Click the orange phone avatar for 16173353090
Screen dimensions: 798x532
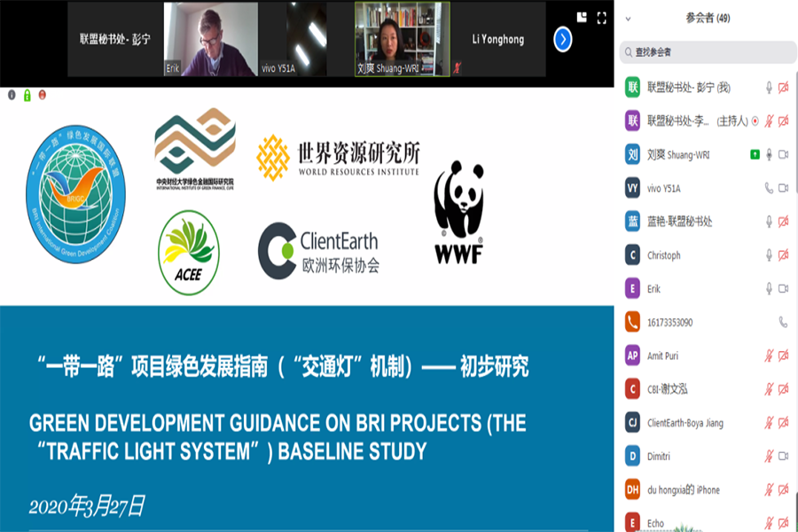[632, 322]
